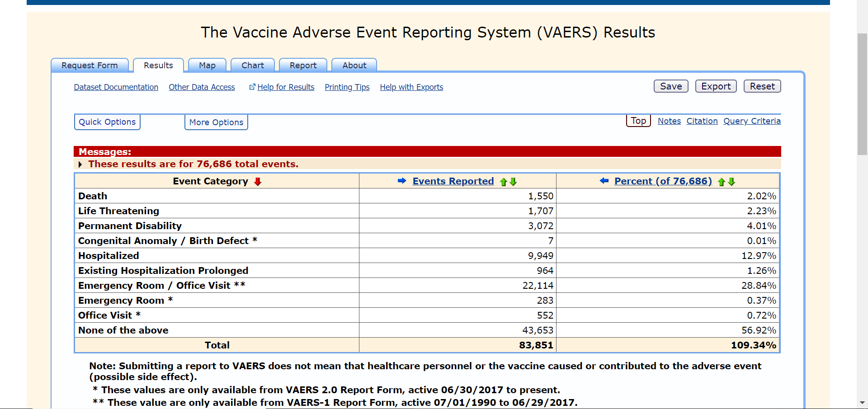Image resolution: width=868 pixels, height=409 pixels.
Task: Sort Percent column descending with down arrow
Action: pyautogui.click(x=731, y=182)
